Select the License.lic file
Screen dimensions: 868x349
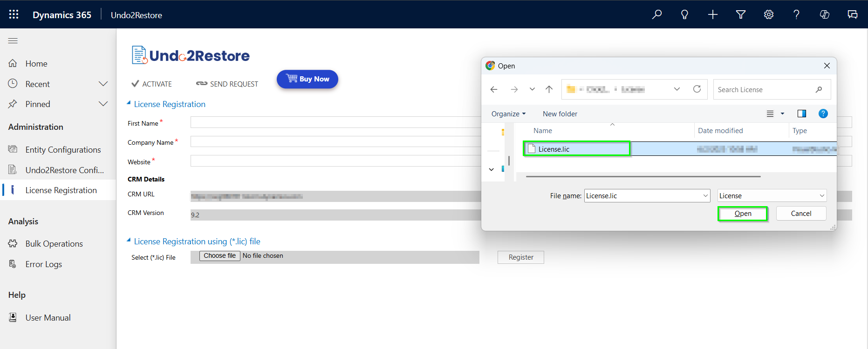(x=554, y=149)
